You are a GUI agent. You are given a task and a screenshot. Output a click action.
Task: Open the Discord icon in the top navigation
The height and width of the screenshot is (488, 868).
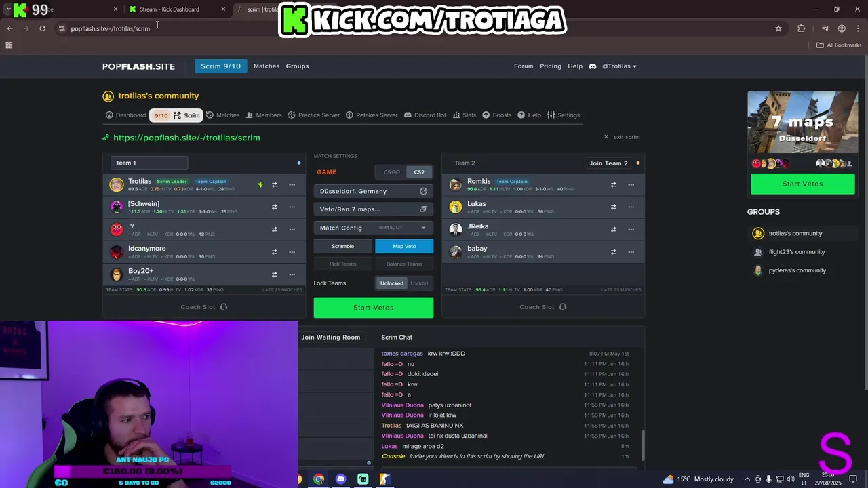click(x=592, y=66)
